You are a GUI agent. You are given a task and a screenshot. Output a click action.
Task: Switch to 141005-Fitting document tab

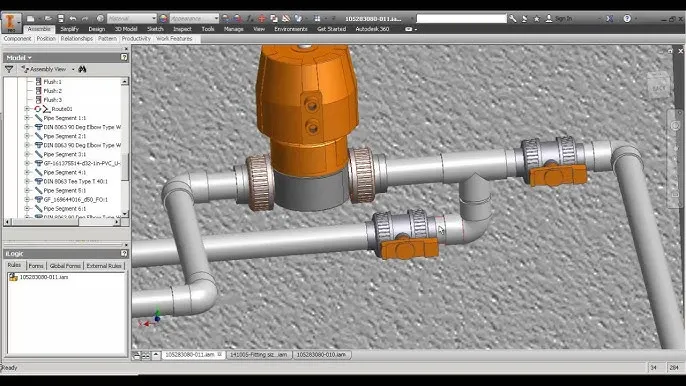[x=259, y=355]
